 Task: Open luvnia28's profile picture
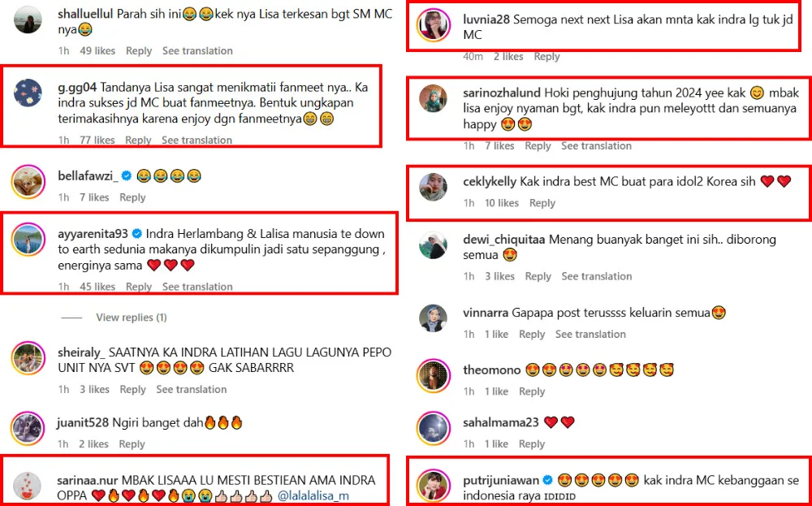(434, 25)
